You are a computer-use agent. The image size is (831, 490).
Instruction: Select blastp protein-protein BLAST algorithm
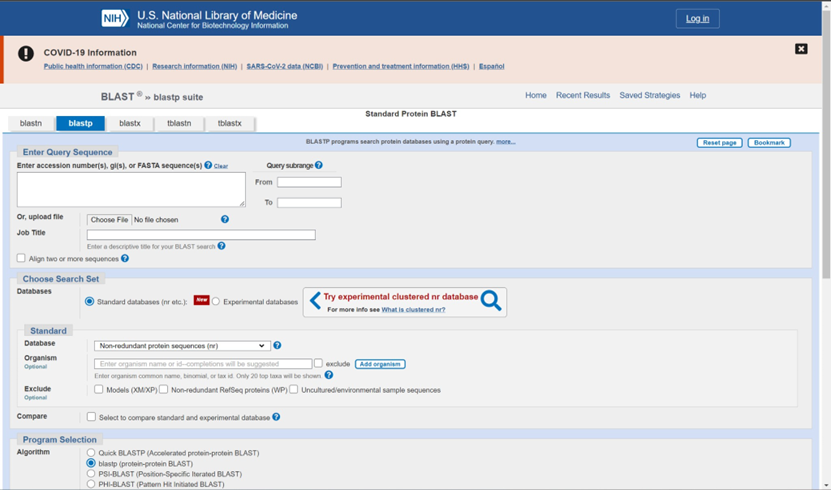(91, 463)
